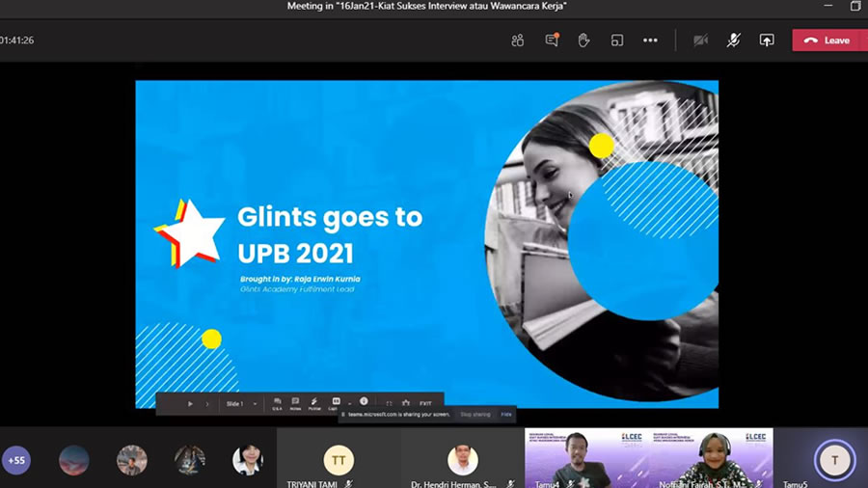Open the meeting chat
Screen dimensions: 868x488
click(x=552, y=41)
